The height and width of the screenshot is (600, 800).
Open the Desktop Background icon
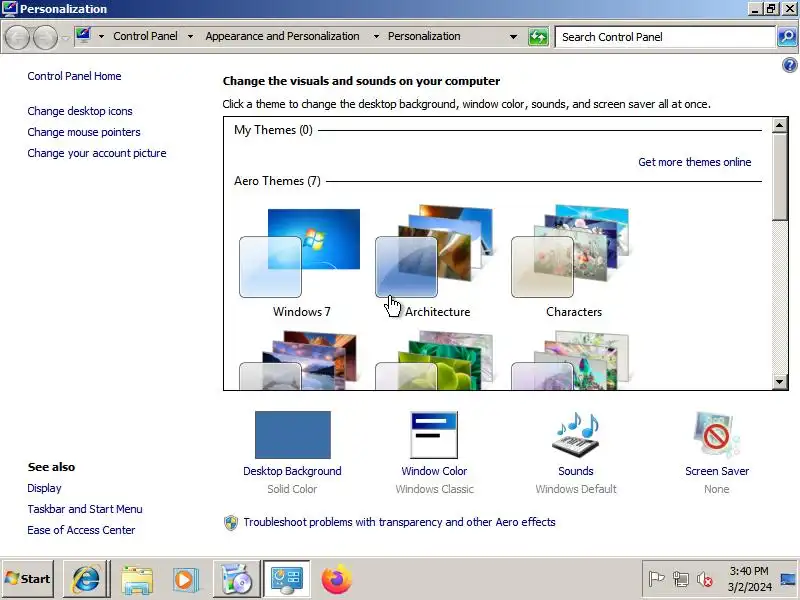(x=292, y=435)
